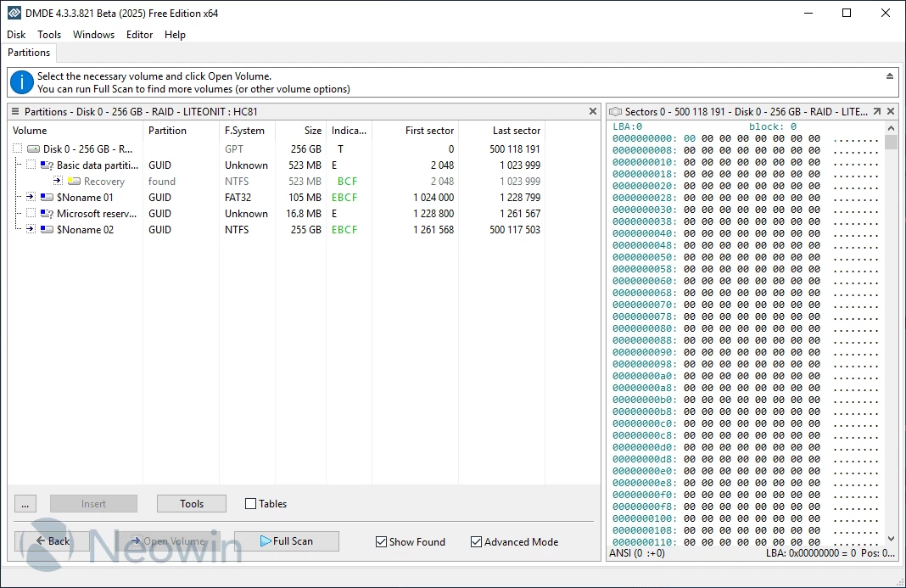Screen dimensions: 906x588
Task: Select the "Microsoft reserv..." partition name
Action: (97, 214)
